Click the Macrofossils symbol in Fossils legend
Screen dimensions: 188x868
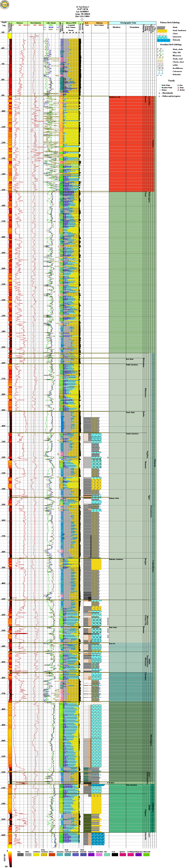(159, 93)
